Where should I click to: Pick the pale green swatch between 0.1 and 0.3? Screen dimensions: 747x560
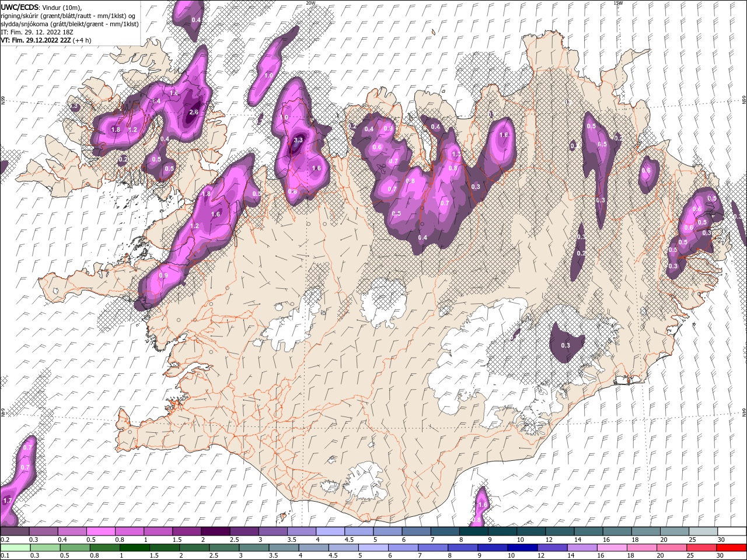pos(15,548)
